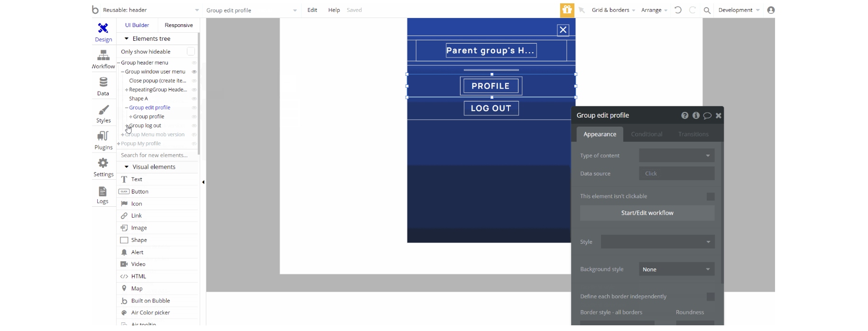Screen dimensions: 868x331
Task: Open the Grid & borders dropdown
Action: point(613,10)
